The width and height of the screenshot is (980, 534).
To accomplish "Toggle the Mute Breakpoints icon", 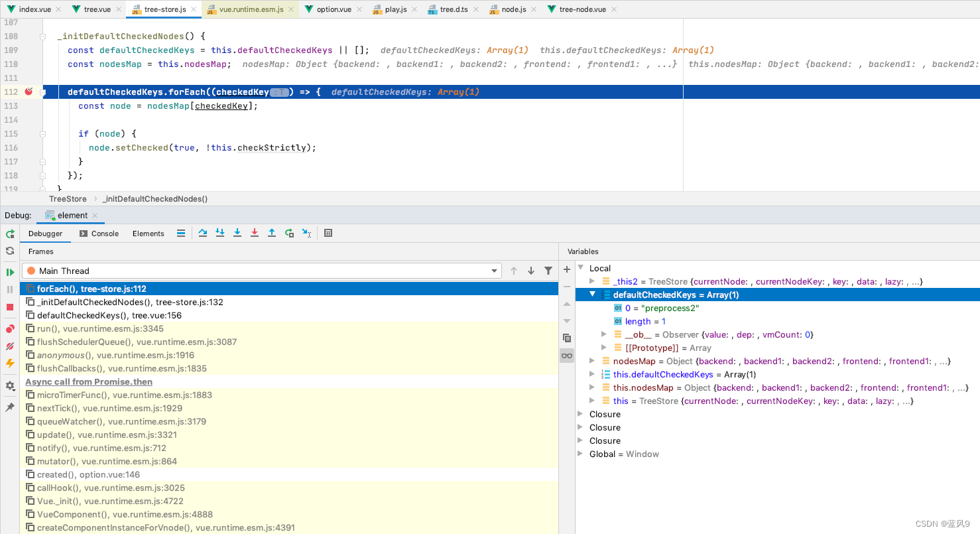I will (10, 346).
